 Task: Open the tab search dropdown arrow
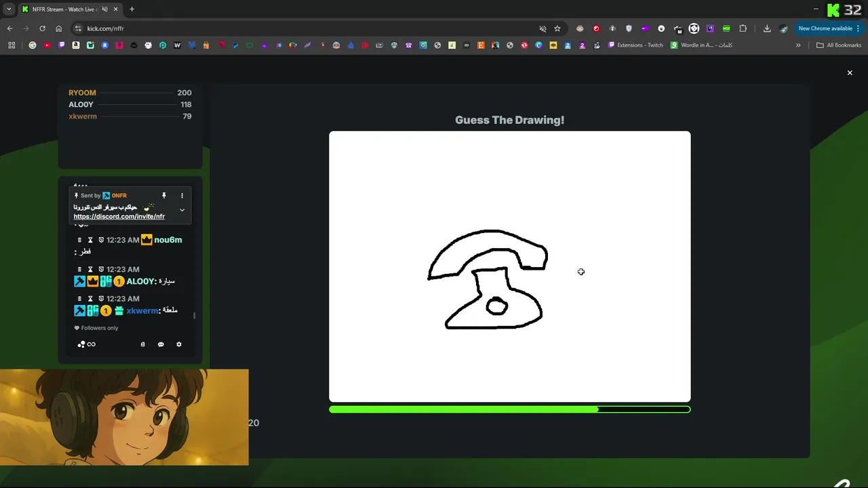(9, 9)
